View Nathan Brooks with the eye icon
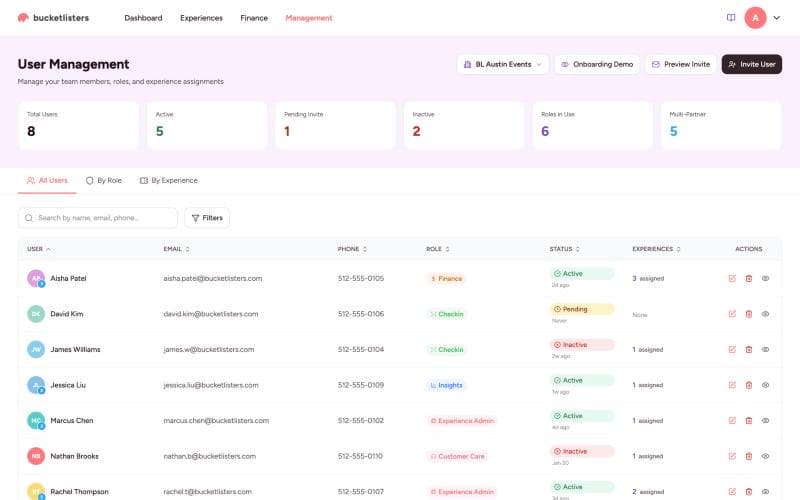Image resolution: width=800 pixels, height=500 pixels. (765, 456)
